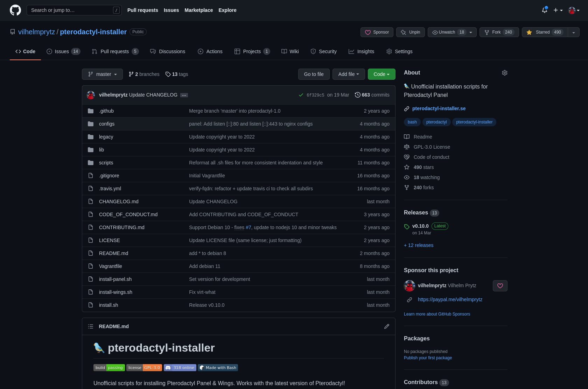Open the 2 branches link

click(144, 74)
